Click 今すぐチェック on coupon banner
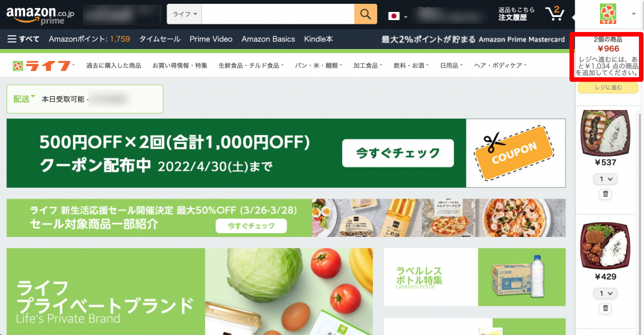 tap(398, 153)
